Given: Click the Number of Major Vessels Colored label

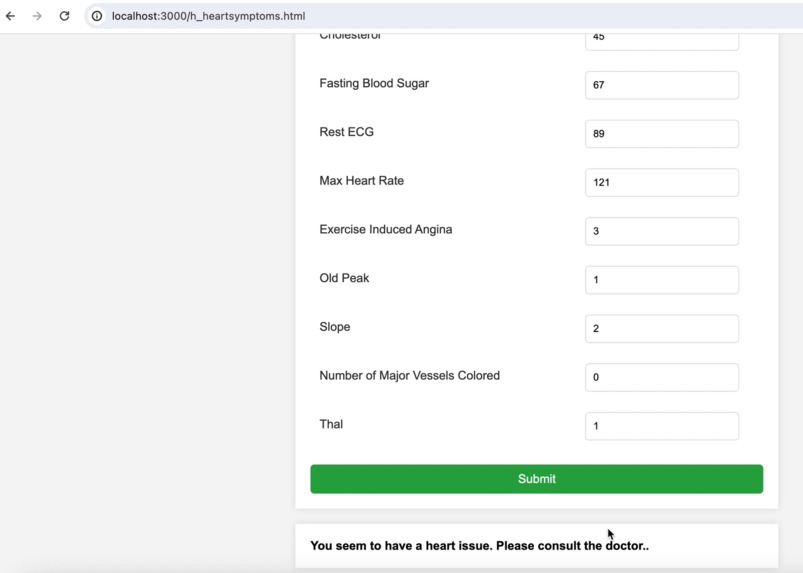Looking at the screenshot, I should [409, 375].
